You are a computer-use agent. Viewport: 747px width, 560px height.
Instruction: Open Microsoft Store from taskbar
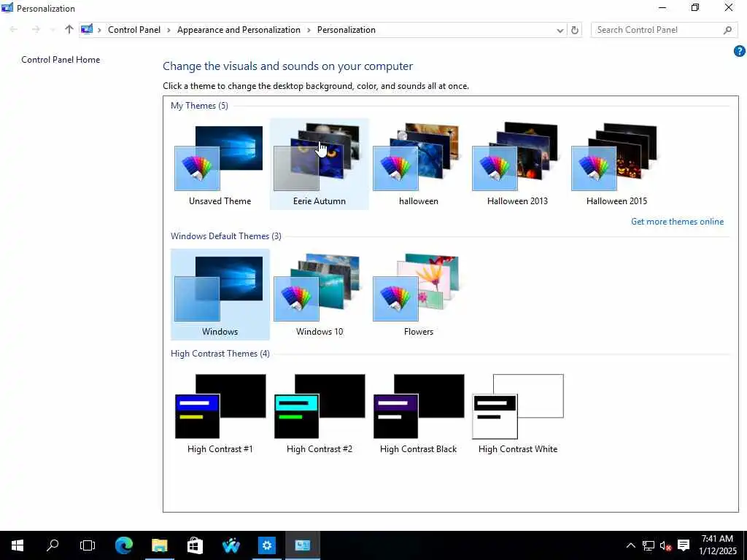(195, 545)
